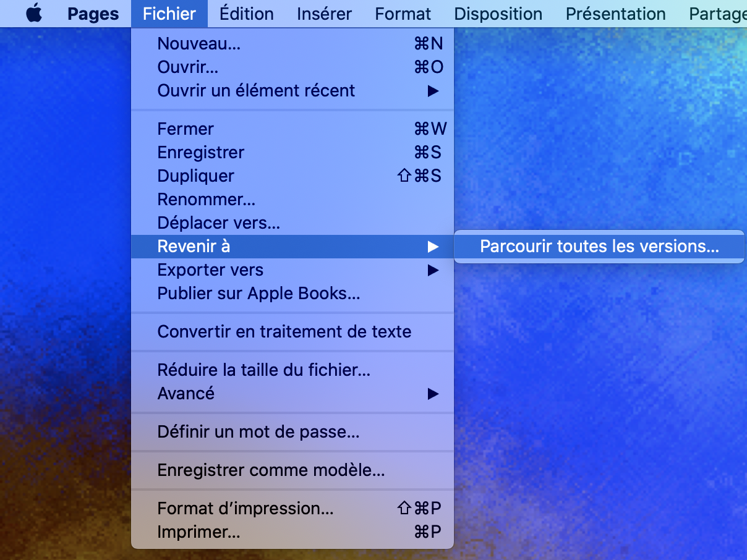Choose Dupliquer in the Fichier menu

[292, 176]
